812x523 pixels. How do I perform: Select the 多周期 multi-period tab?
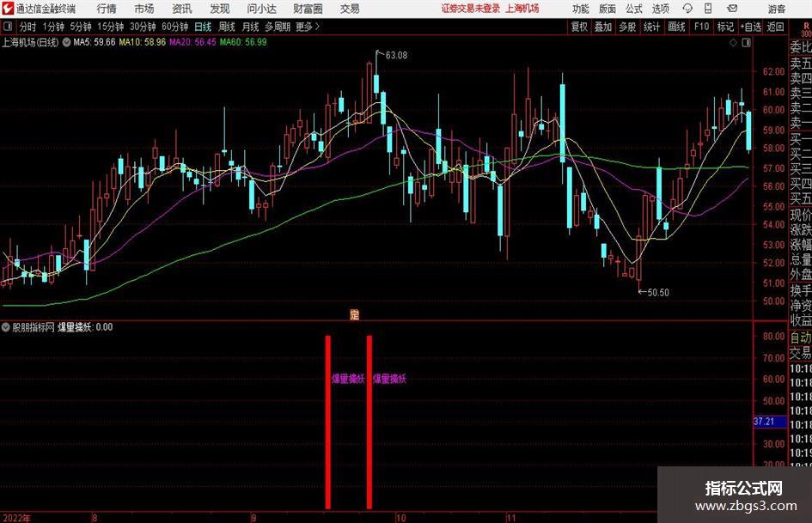pos(278,27)
